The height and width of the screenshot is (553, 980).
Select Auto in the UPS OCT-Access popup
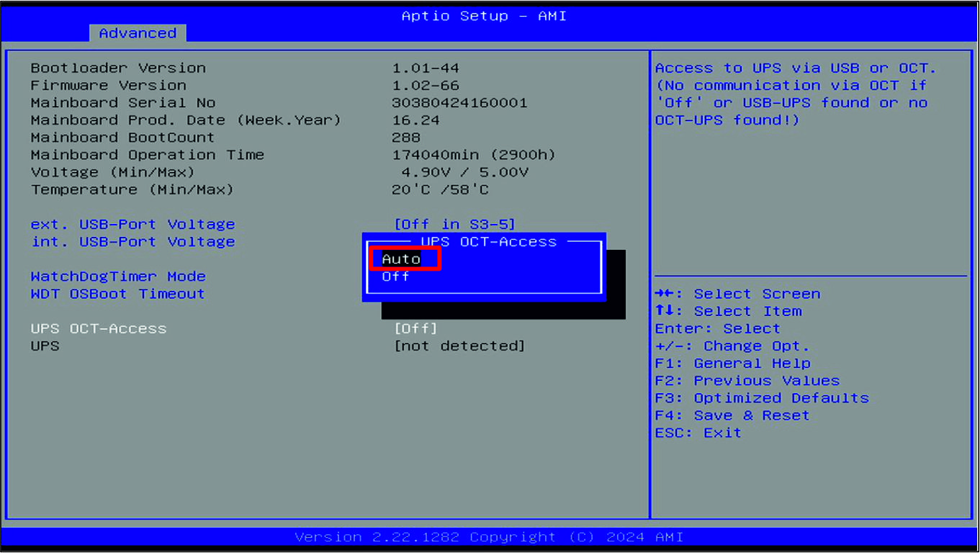402,259
